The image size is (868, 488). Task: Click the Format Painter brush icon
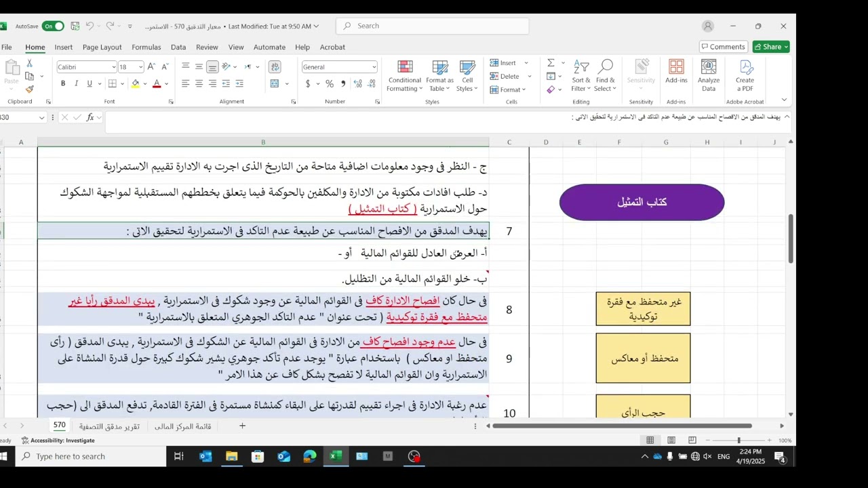click(29, 89)
